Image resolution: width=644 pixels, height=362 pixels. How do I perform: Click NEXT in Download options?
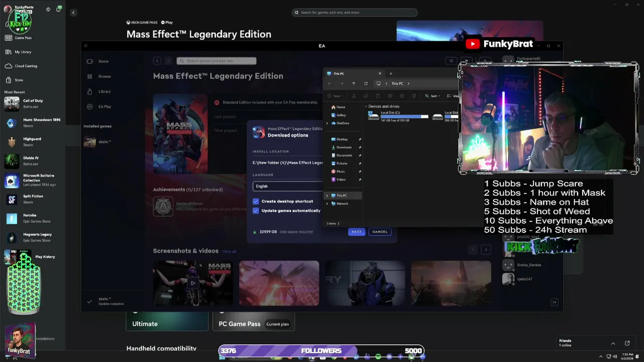point(357,232)
